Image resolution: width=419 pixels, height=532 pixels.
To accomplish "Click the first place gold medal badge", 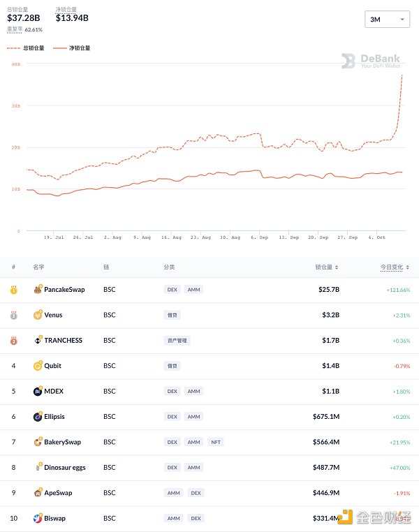I will [13, 290].
